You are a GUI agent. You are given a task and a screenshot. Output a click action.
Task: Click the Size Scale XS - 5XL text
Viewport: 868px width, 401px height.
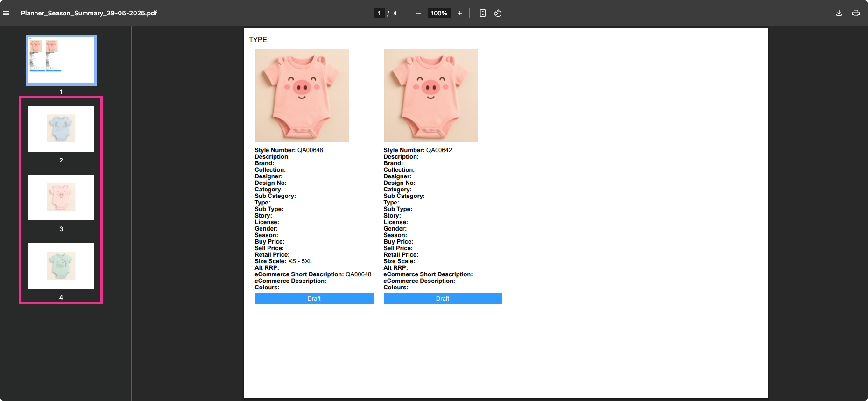[283, 261]
